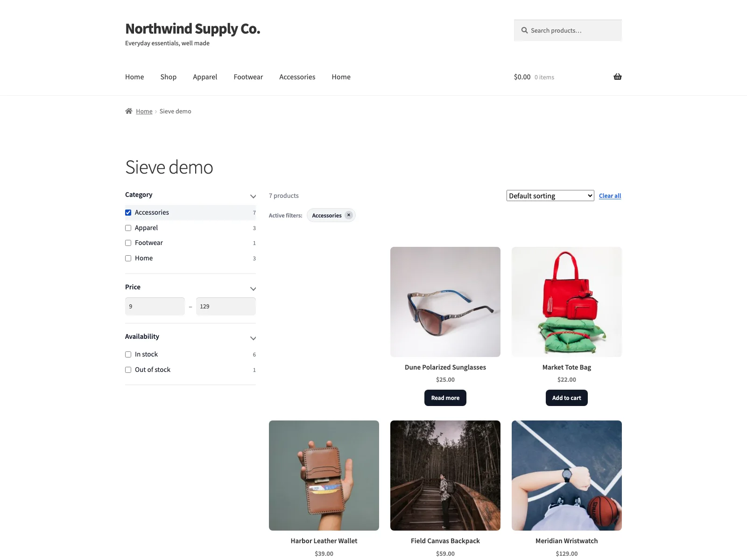Collapse the Availability filter chevron
Viewport: 747px width, 560px height.
(x=253, y=338)
